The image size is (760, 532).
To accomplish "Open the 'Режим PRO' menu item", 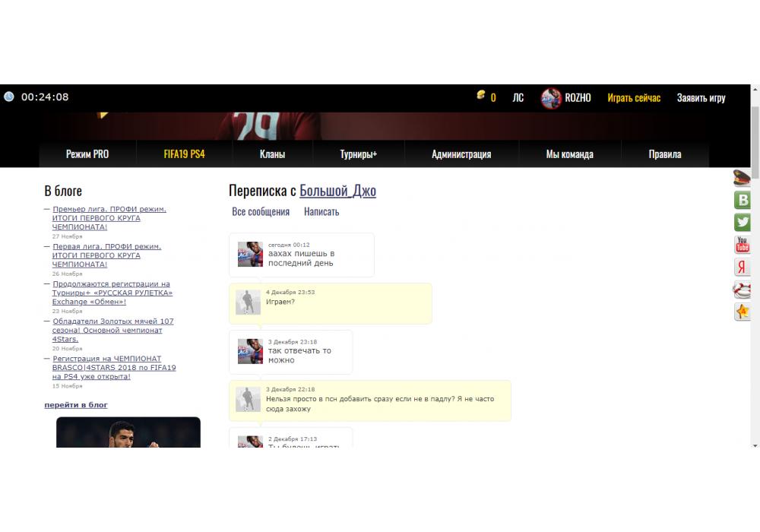I will pos(87,154).
